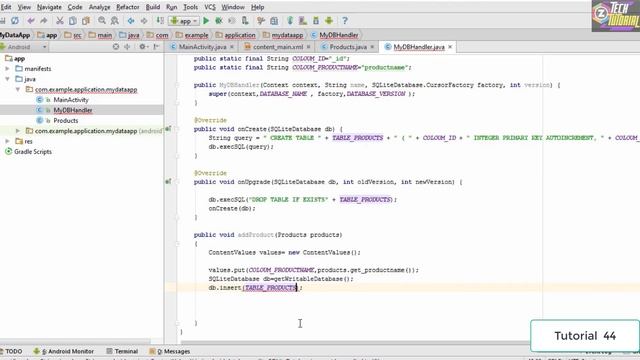Select Gradle Scripts in project tree
The width and height of the screenshot is (640, 360).
[33, 151]
